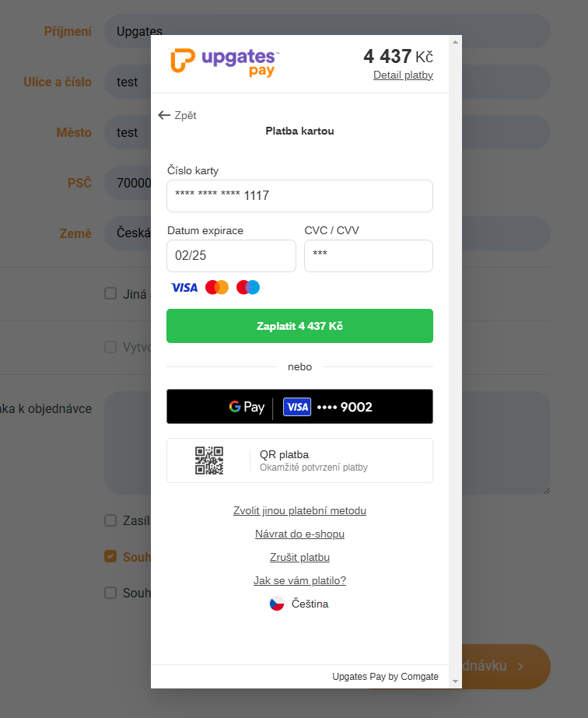Uncheck the checked Souh checkbox
The height and width of the screenshot is (718, 588).
[110, 556]
